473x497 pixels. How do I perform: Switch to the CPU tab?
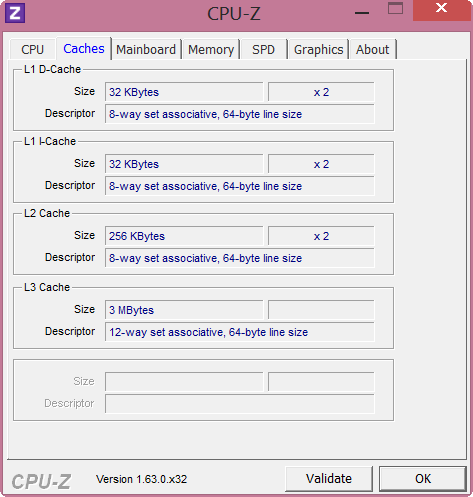point(32,49)
